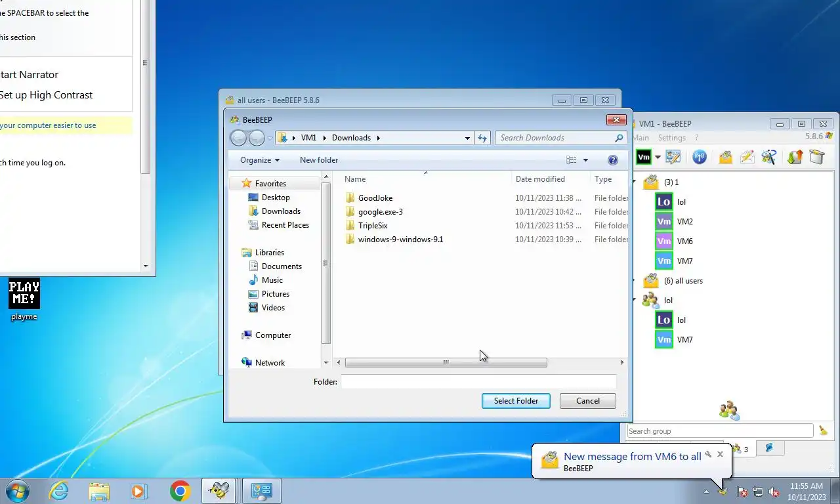Click the change view icon in the folder dialog
The image size is (840, 504).
[572, 160]
